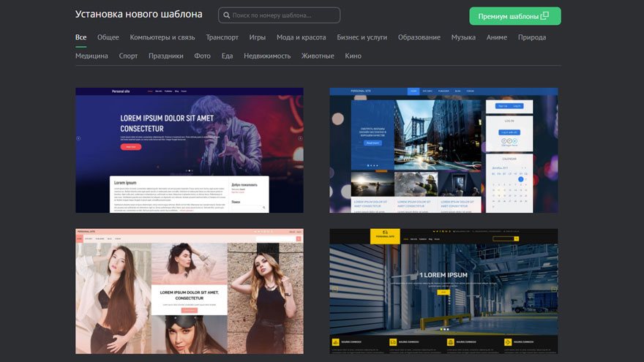Select the Транспорт category

[x=222, y=37]
